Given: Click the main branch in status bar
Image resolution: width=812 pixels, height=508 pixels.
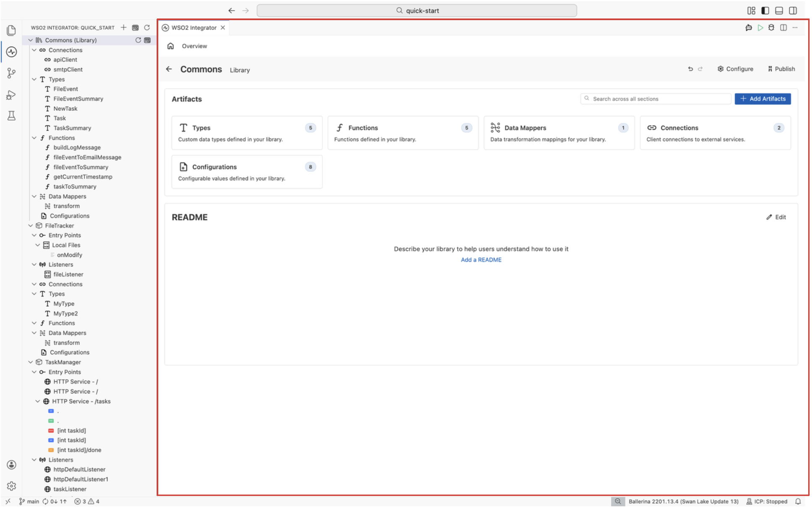Looking at the screenshot, I should point(29,501).
